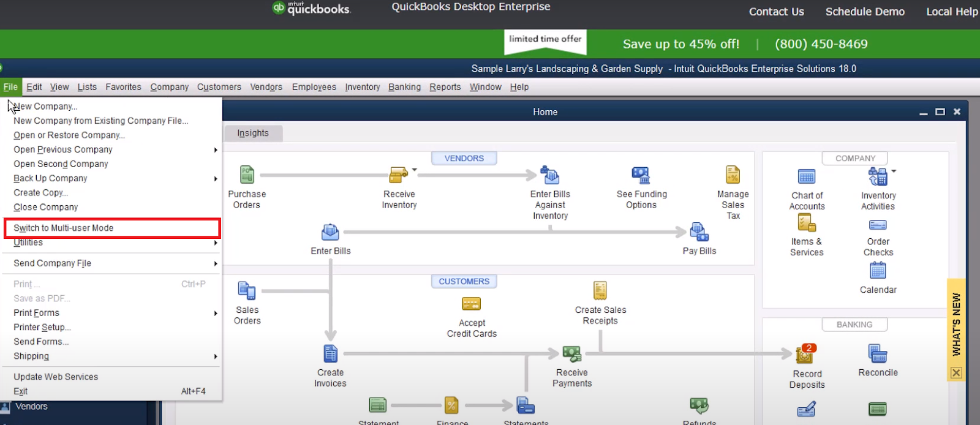Click the Record Deposits icon

[x=805, y=354]
